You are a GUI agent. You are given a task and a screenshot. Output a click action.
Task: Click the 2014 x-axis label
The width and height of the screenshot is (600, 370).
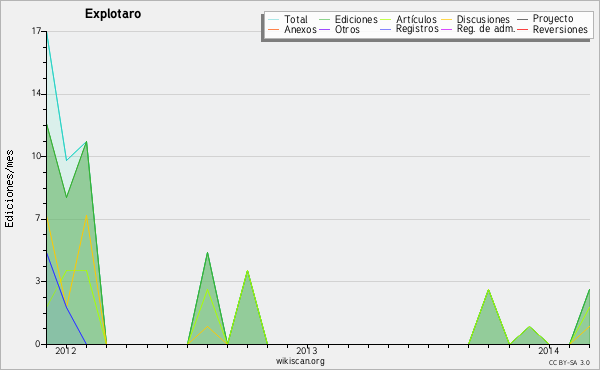click(x=548, y=350)
